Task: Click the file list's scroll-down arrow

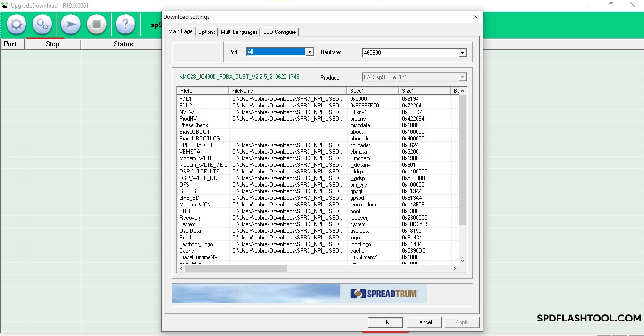Action: [462, 260]
